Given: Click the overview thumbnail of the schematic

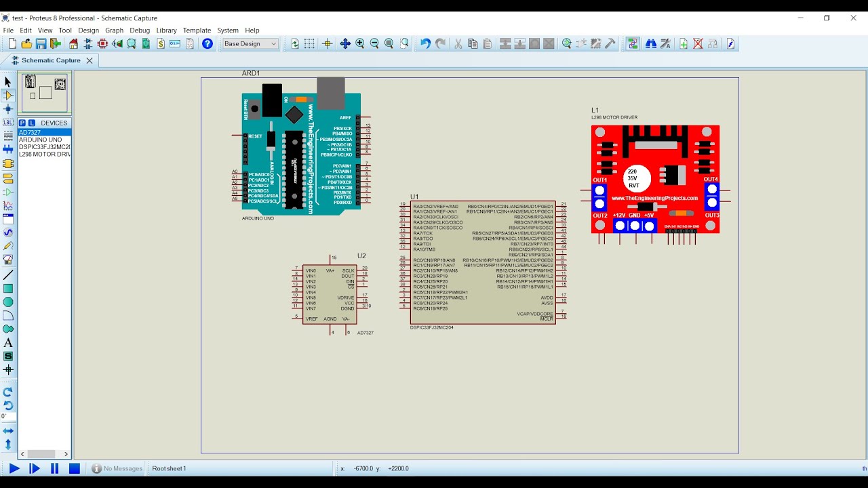Looking at the screenshot, I should pyautogui.click(x=45, y=93).
